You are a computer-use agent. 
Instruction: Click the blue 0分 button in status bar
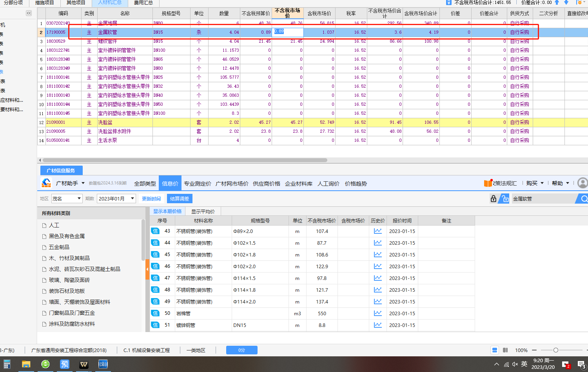point(241,350)
